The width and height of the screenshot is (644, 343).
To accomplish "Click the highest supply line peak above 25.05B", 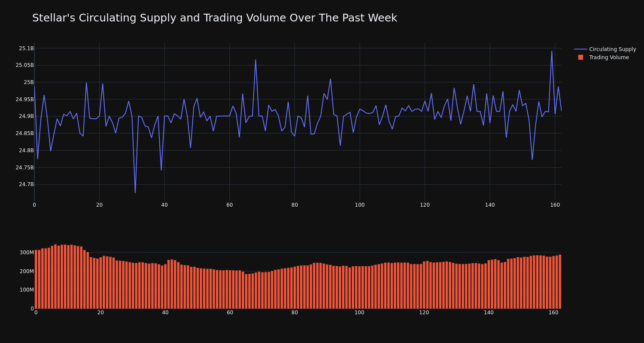I will coord(552,51).
